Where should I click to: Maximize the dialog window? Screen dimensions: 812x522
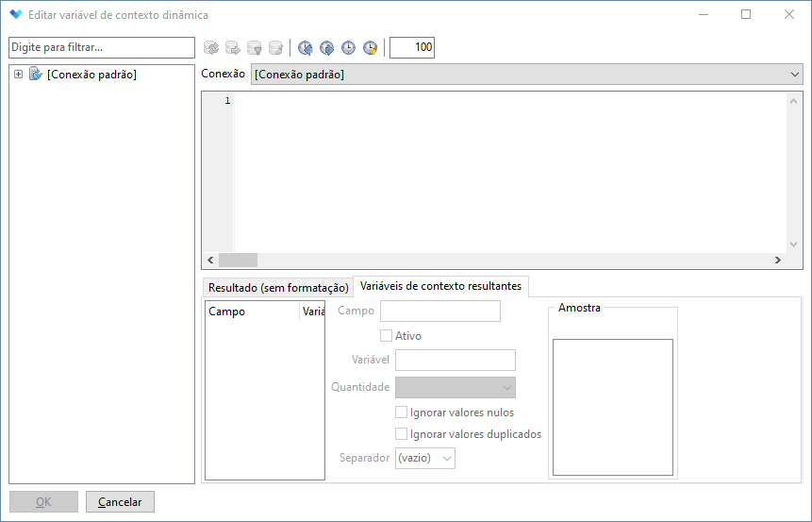[746, 14]
